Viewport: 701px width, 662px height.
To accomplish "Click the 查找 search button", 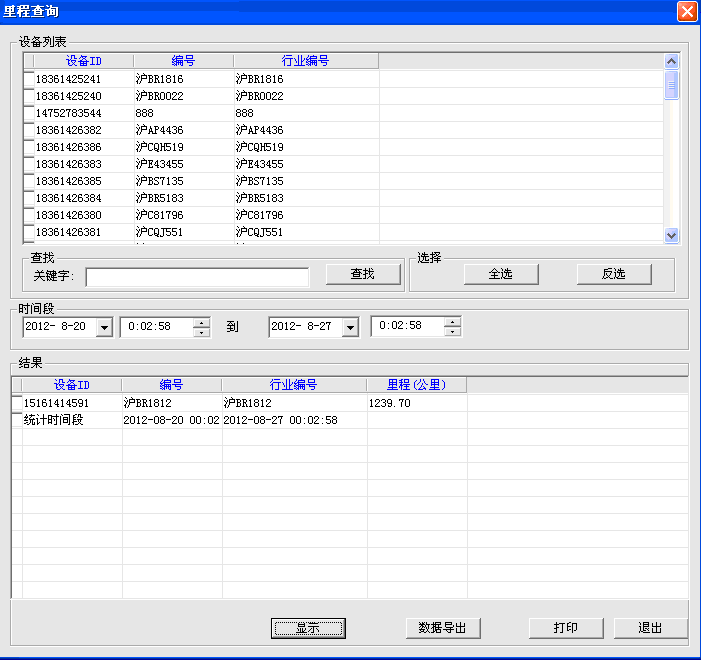I will tap(363, 274).
